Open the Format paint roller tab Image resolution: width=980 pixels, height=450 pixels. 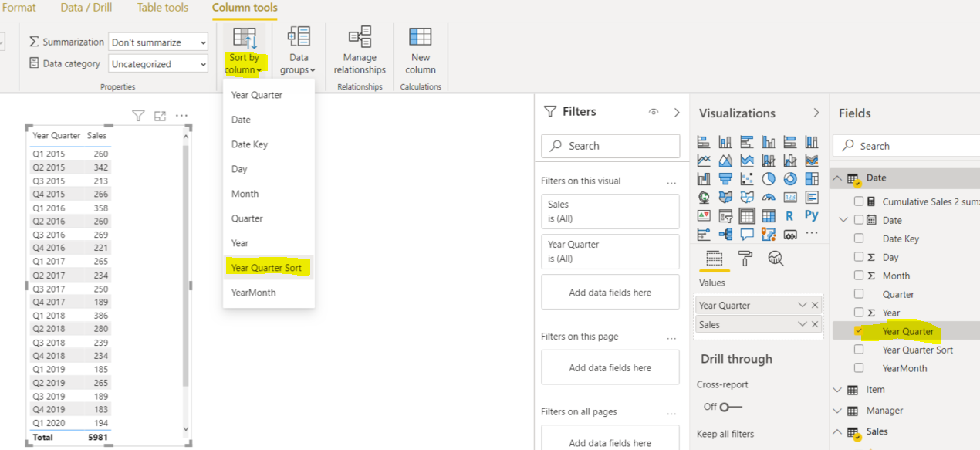[745, 259]
